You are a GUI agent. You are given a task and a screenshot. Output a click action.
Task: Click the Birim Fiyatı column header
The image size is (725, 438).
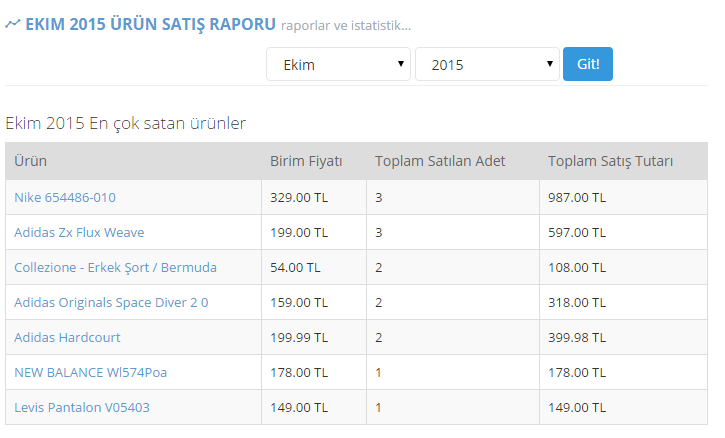pos(306,161)
